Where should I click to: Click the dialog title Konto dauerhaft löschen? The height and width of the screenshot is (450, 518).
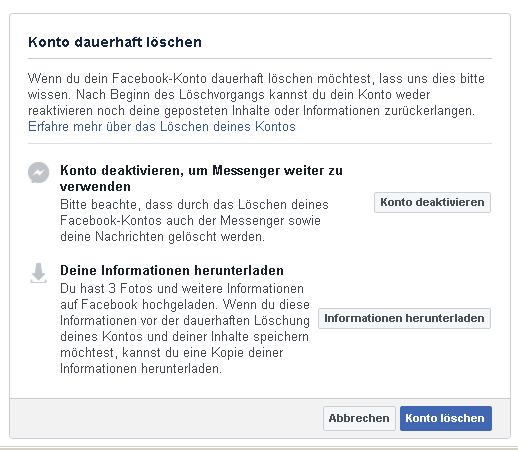[x=115, y=42]
